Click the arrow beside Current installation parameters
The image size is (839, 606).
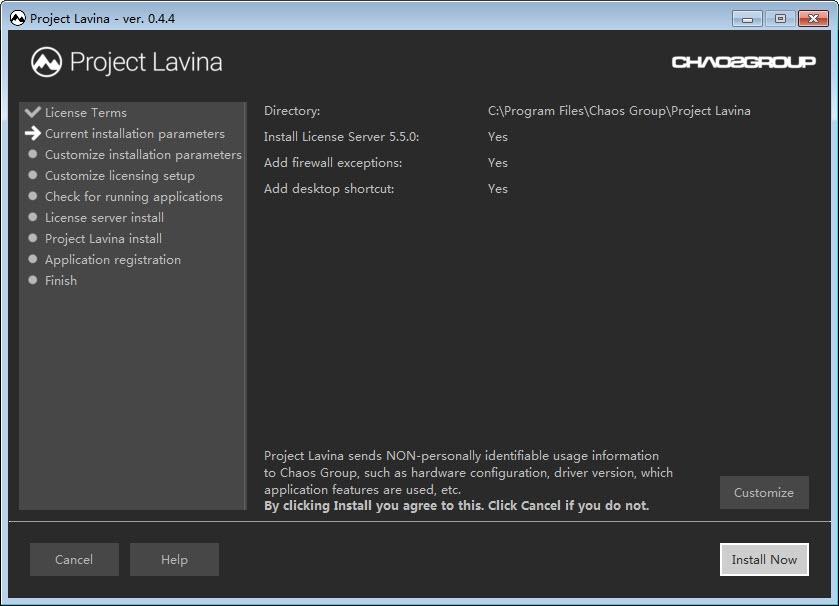33,133
